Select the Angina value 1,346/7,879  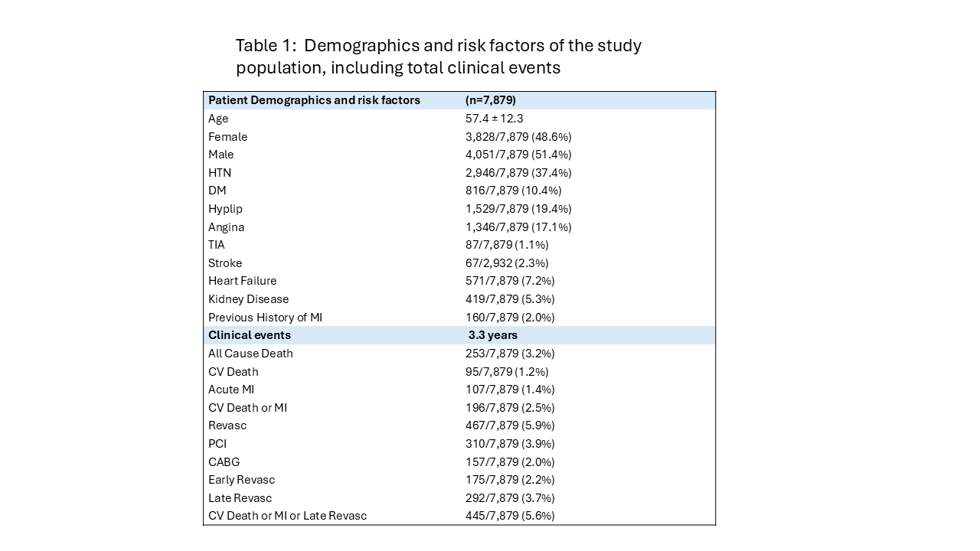(496, 227)
